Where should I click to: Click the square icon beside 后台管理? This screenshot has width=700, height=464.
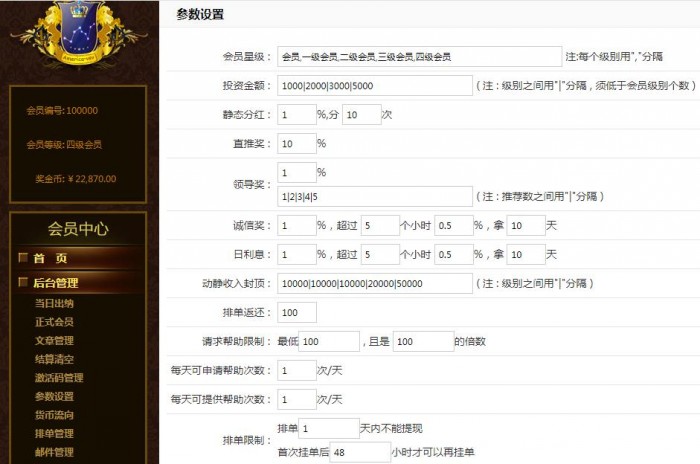[22, 283]
